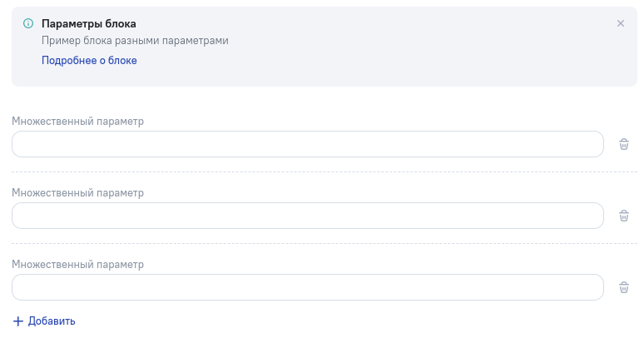The width and height of the screenshot is (644, 348).
Task: Dismiss the Параметры блока banner with X
Action: (620, 23)
